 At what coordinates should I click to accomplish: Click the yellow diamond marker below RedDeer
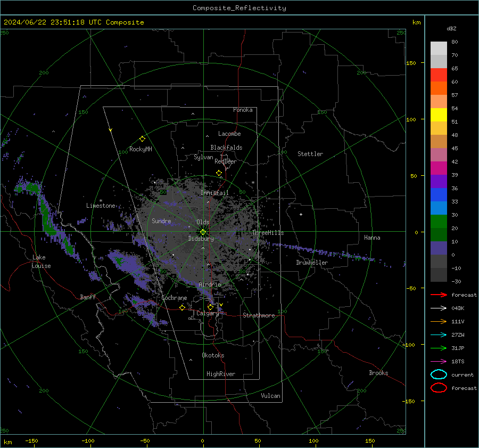click(x=219, y=173)
